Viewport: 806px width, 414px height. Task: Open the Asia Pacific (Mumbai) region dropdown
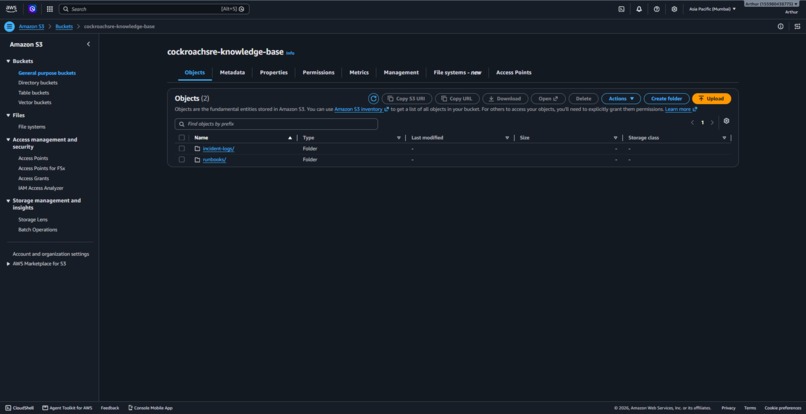pos(712,9)
